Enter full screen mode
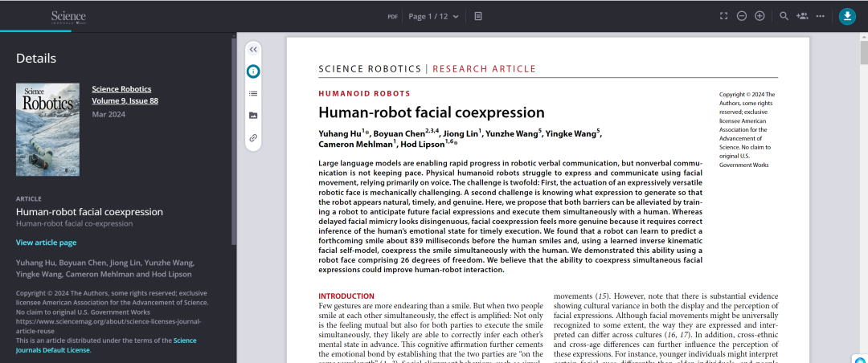 pyautogui.click(x=723, y=16)
